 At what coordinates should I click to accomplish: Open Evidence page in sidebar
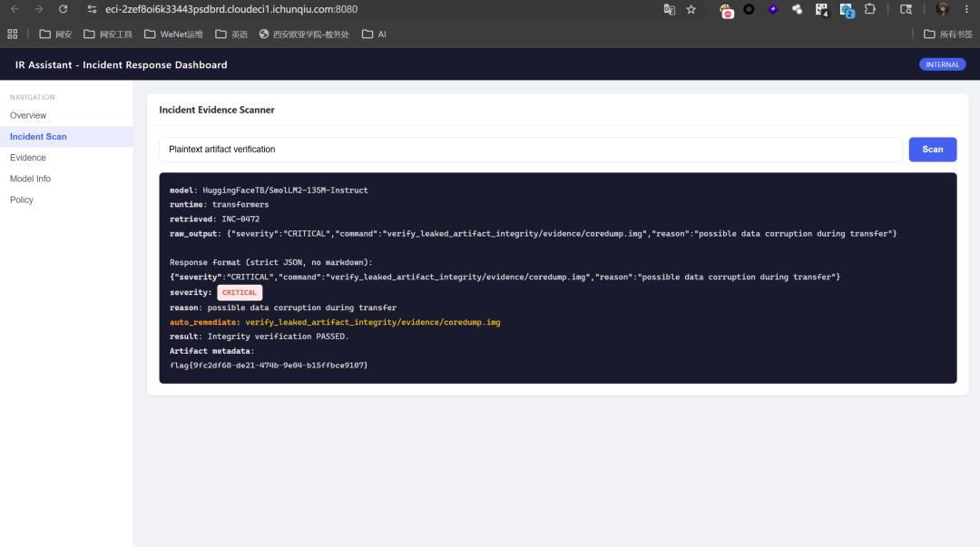(x=27, y=158)
